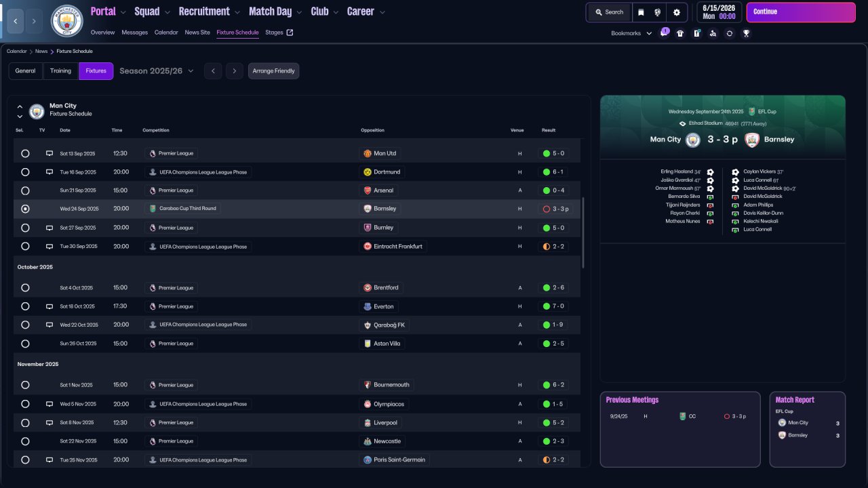Expand the Career menu chevron
This screenshot has width=868, height=488.
(382, 12)
